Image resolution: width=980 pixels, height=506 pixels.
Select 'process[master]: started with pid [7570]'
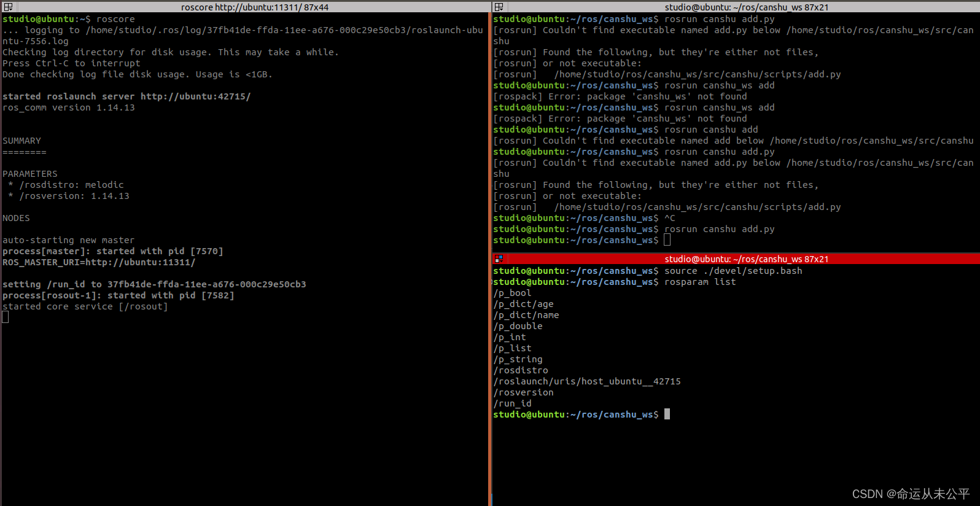[113, 251]
